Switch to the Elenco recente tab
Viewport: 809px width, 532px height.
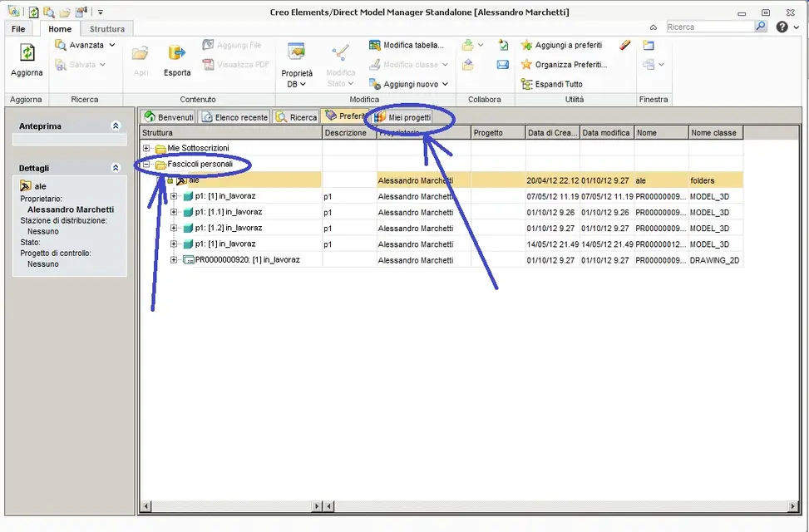(234, 117)
